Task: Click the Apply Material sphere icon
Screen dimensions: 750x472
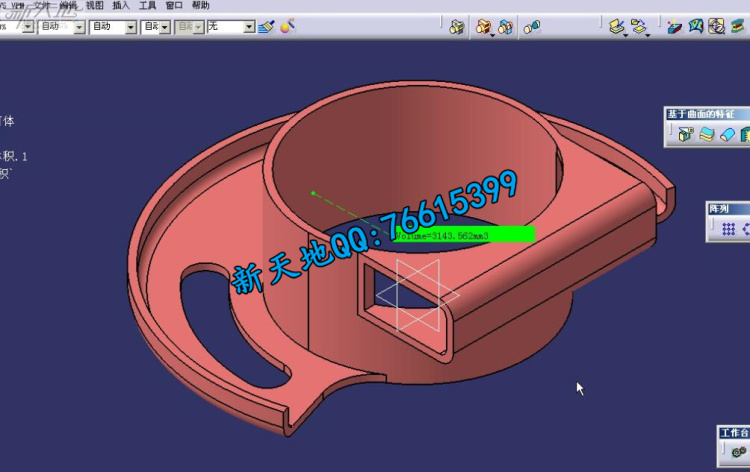Action: [x=288, y=27]
